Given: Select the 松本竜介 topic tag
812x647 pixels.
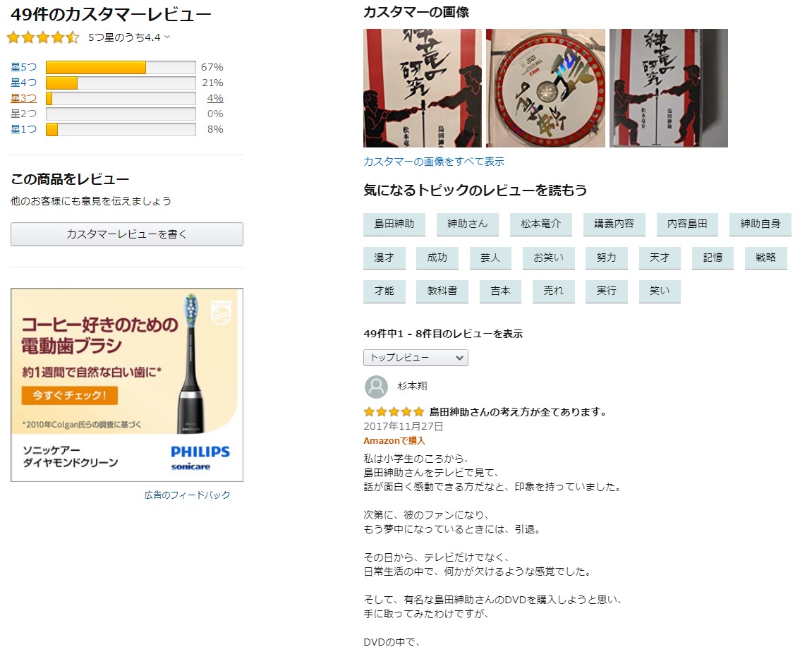Looking at the screenshot, I should point(540,224).
